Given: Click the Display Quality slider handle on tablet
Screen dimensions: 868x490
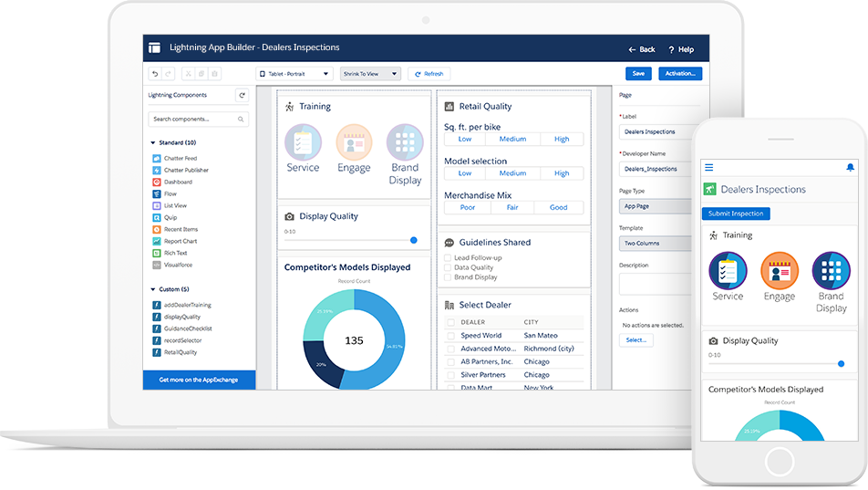Looking at the screenshot, I should pyautogui.click(x=414, y=240).
